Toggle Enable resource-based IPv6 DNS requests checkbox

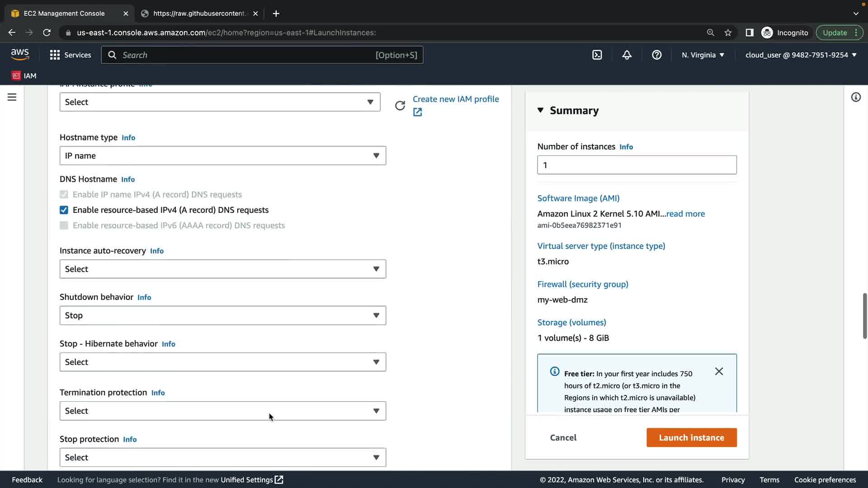tap(64, 225)
